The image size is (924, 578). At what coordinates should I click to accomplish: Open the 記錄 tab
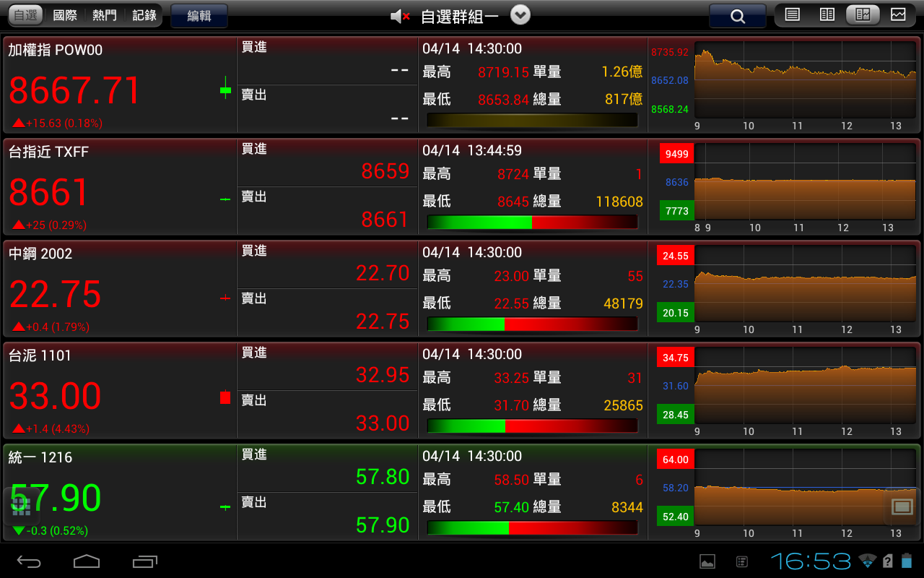[144, 15]
